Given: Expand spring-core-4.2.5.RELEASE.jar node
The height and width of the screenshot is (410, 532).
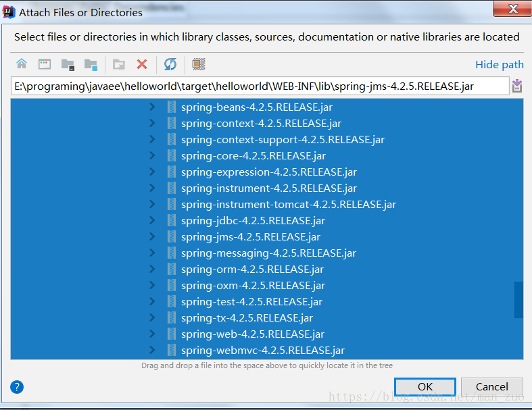Looking at the screenshot, I should pyautogui.click(x=152, y=155).
